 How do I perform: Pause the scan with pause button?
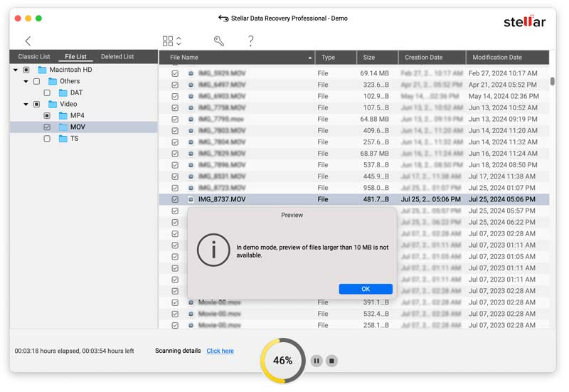(x=317, y=361)
